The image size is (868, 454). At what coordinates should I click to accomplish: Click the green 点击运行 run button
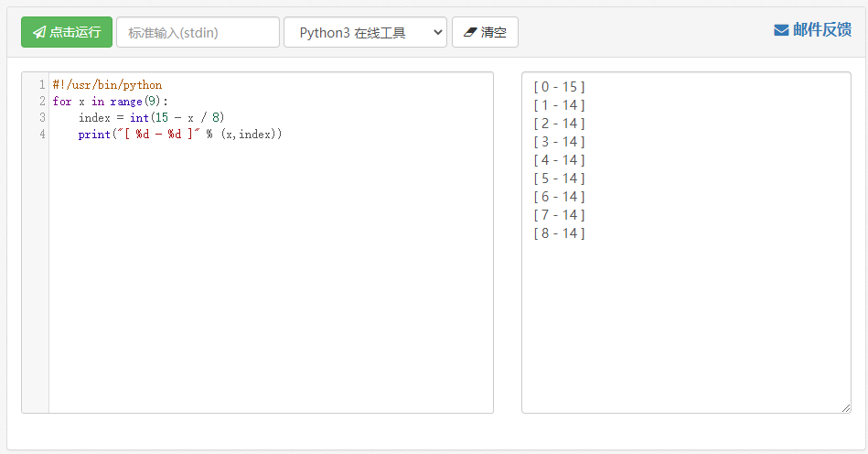click(67, 32)
